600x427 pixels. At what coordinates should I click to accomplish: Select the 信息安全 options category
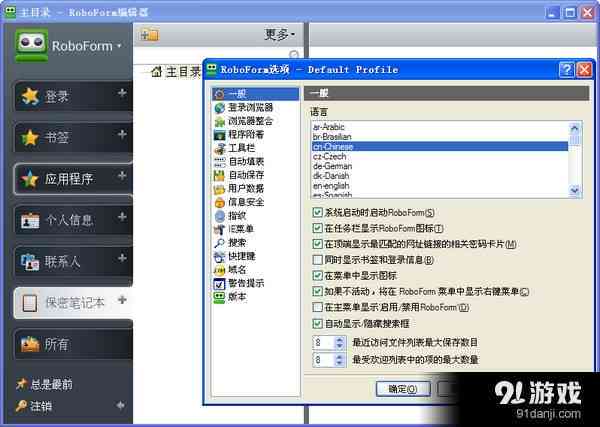click(x=239, y=202)
